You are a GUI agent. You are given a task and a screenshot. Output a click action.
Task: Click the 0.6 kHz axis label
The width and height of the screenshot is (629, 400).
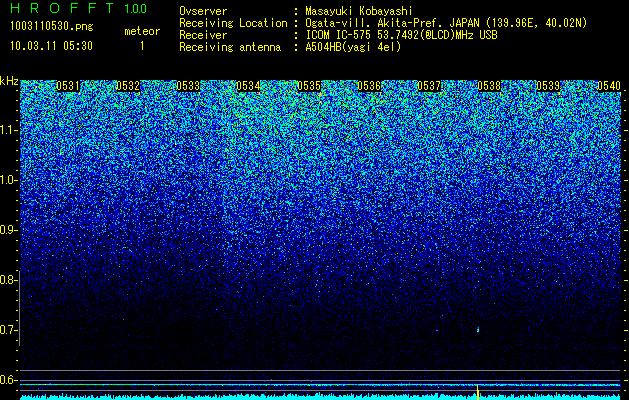click(9, 380)
